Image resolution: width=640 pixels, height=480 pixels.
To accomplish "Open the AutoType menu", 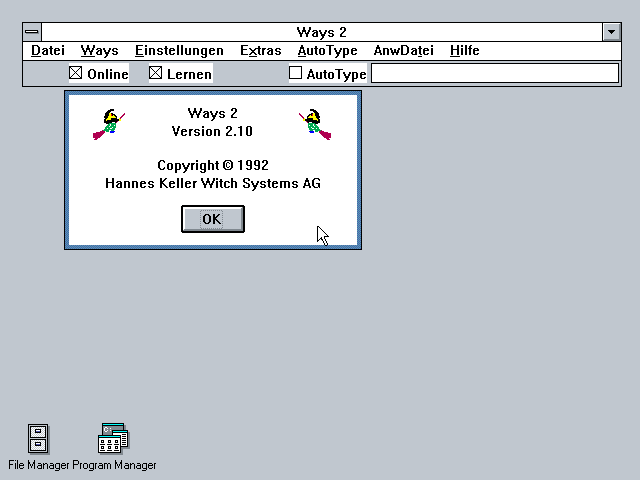I will (327, 51).
